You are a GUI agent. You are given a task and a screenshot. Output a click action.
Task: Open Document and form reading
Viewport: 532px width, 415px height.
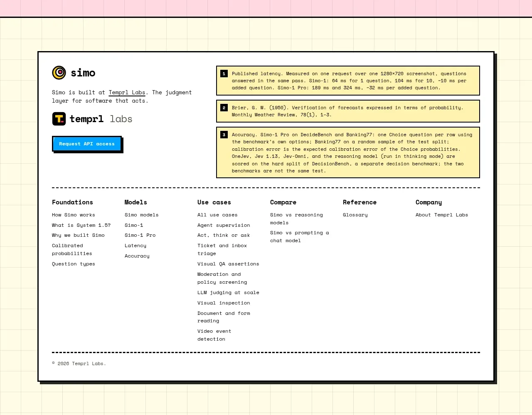pos(224,317)
